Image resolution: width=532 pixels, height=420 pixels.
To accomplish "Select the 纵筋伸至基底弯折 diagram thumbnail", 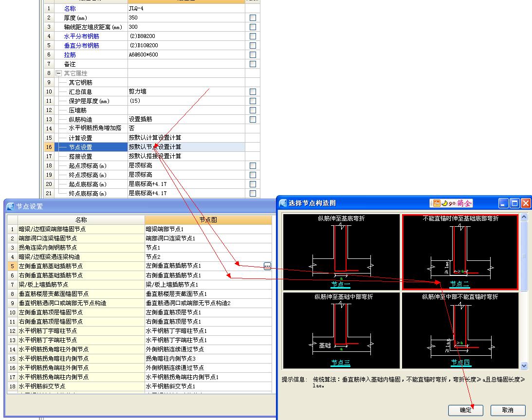I will coord(341,252).
